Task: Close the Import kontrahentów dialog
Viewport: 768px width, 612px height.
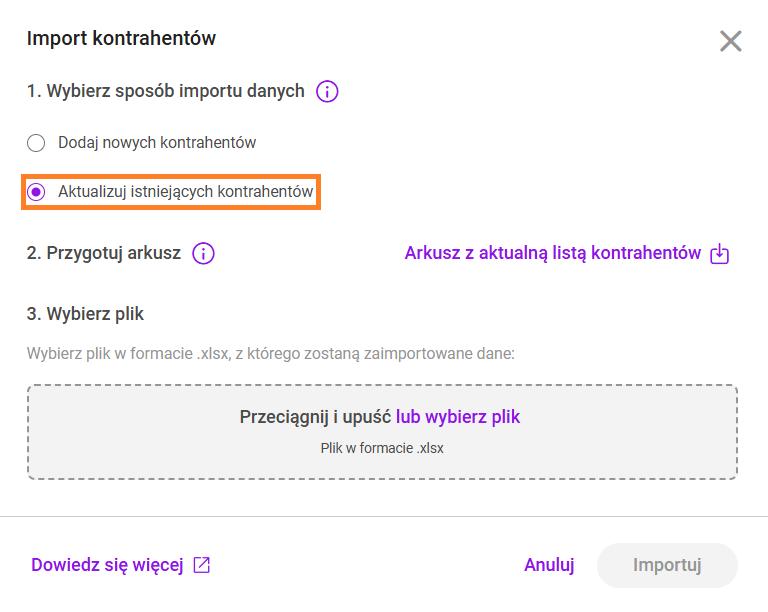Action: click(731, 41)
